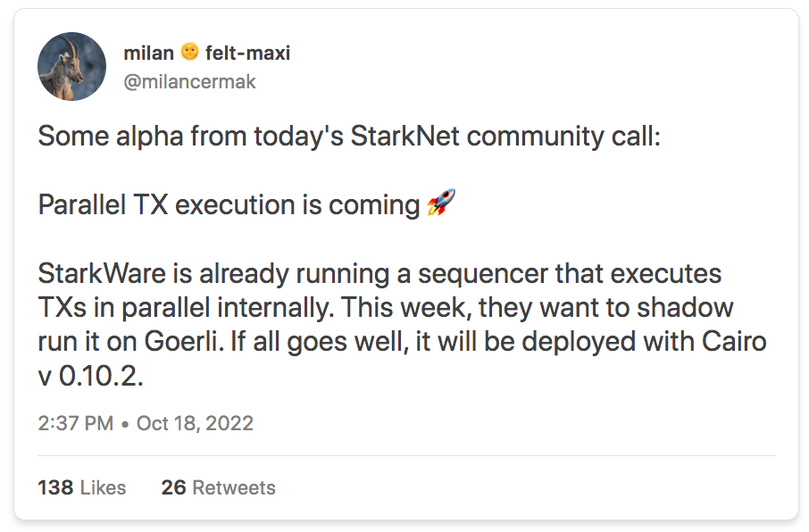This screenshot has width=809, height=532.
Task: Click the dot separator between time and date
Action: (126, 423)
